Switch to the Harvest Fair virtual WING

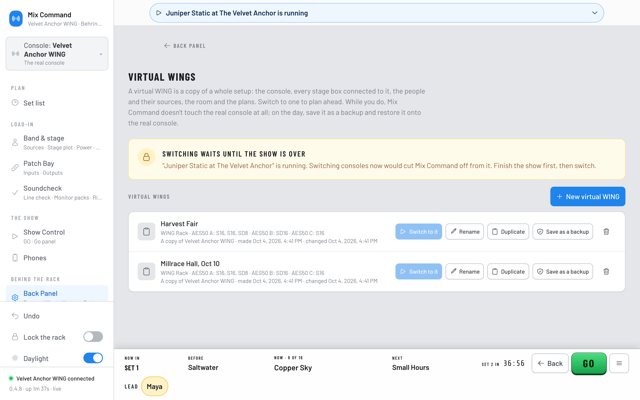tap(418, 231)
